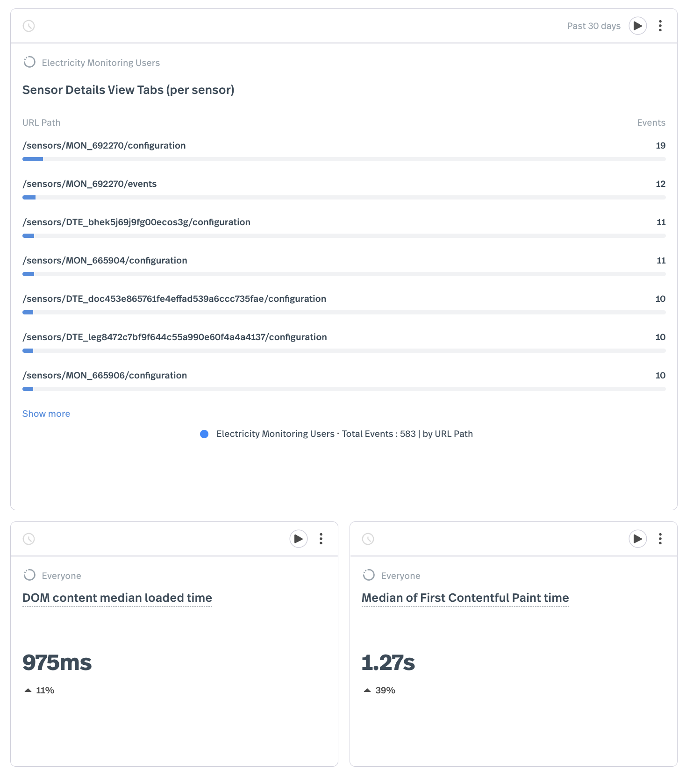Open the three-dot menu of the DOM content card
The width and height of the screenshot is (686, 784).
click(x=321, y=539)
